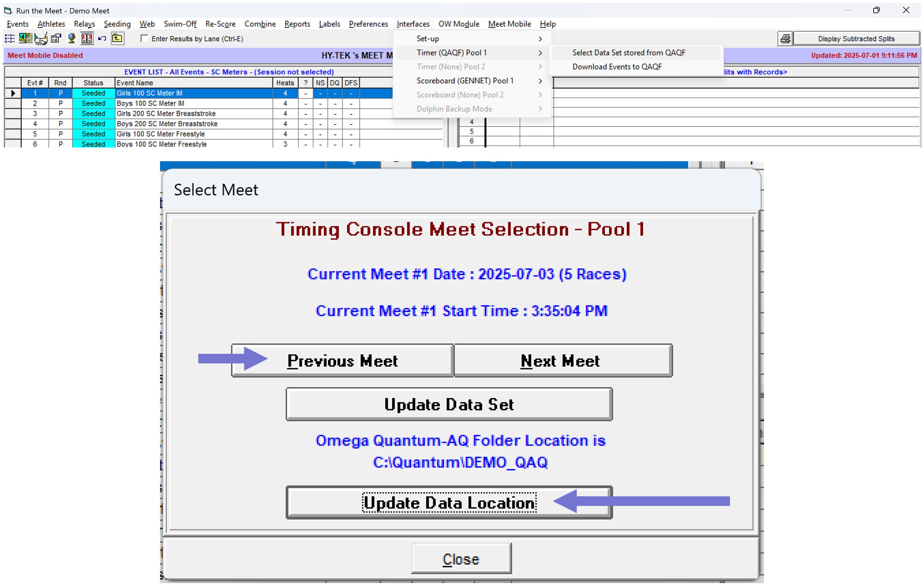This screenshot has width=924, height=585.
Task: Click the preferences form toolbar icon
Action: click(56, 38)
